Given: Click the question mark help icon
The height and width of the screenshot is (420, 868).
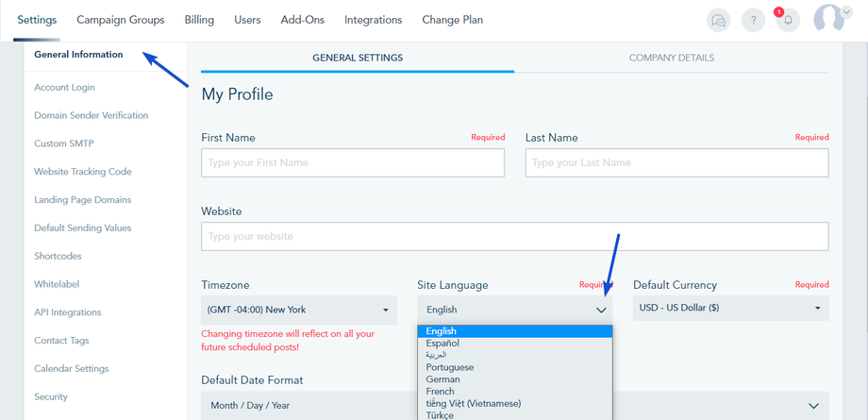Looking at the screenshot, I should click(753, 20).
